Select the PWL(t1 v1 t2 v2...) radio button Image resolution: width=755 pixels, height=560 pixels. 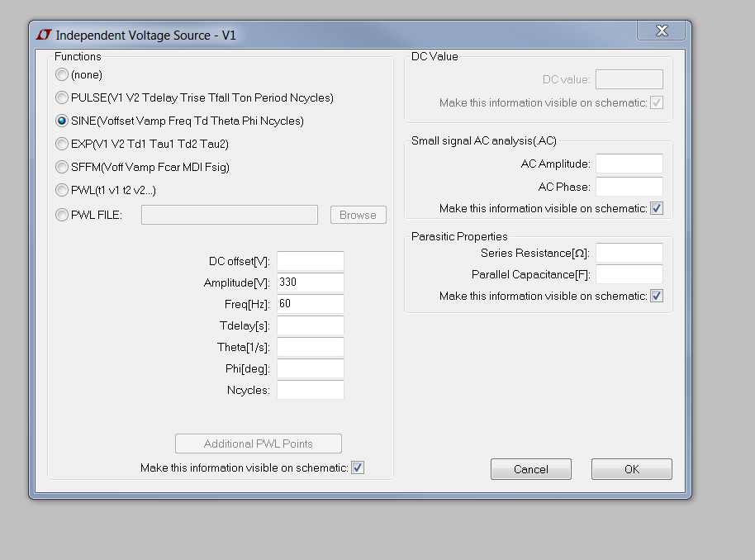pyautogui.click(x=62, y=190)
